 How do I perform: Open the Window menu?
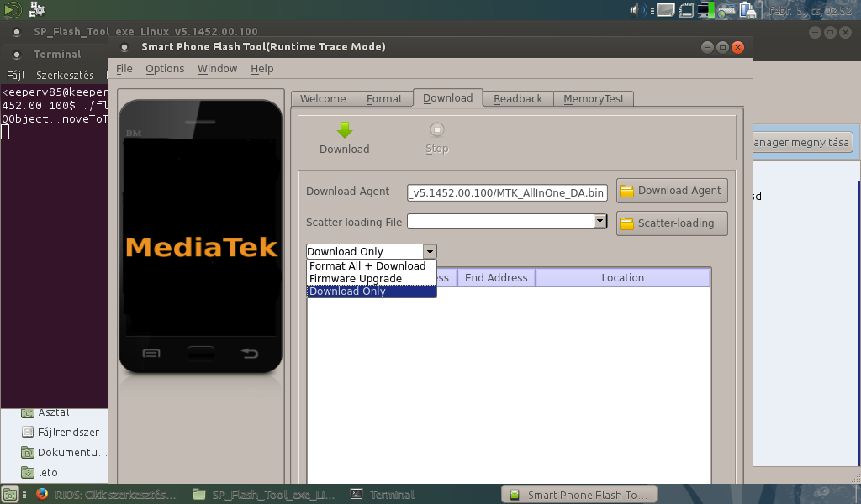pyautogui.click(x=218, y=69)
